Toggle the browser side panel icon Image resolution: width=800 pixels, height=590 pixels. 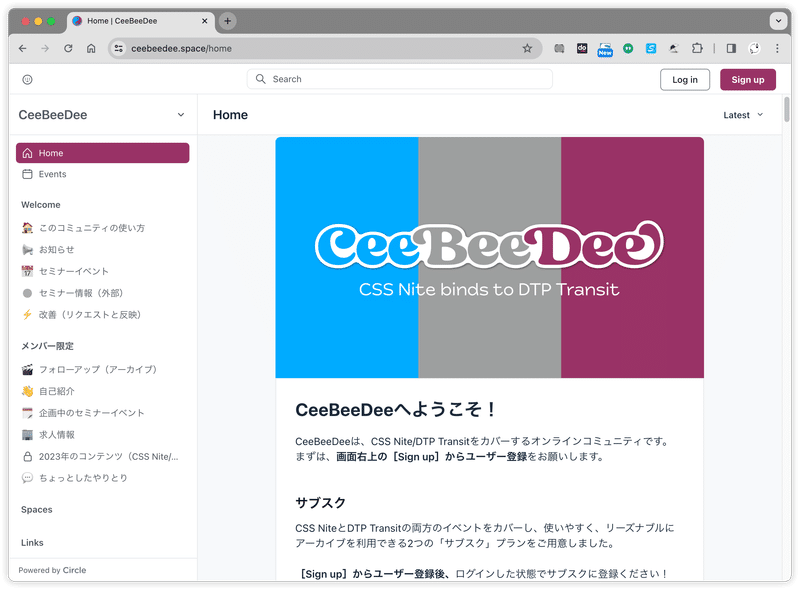point(731,48)
